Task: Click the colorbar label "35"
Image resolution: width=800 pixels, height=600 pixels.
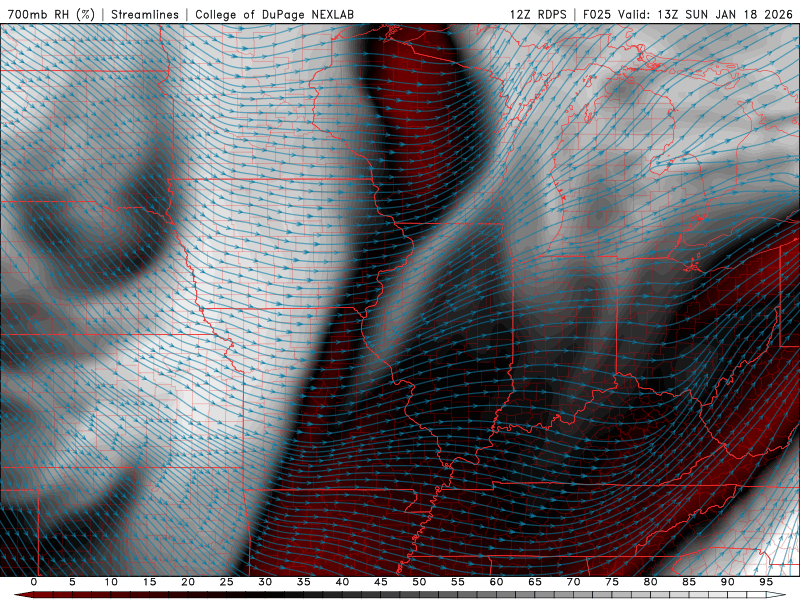Action: coord(304,582)
